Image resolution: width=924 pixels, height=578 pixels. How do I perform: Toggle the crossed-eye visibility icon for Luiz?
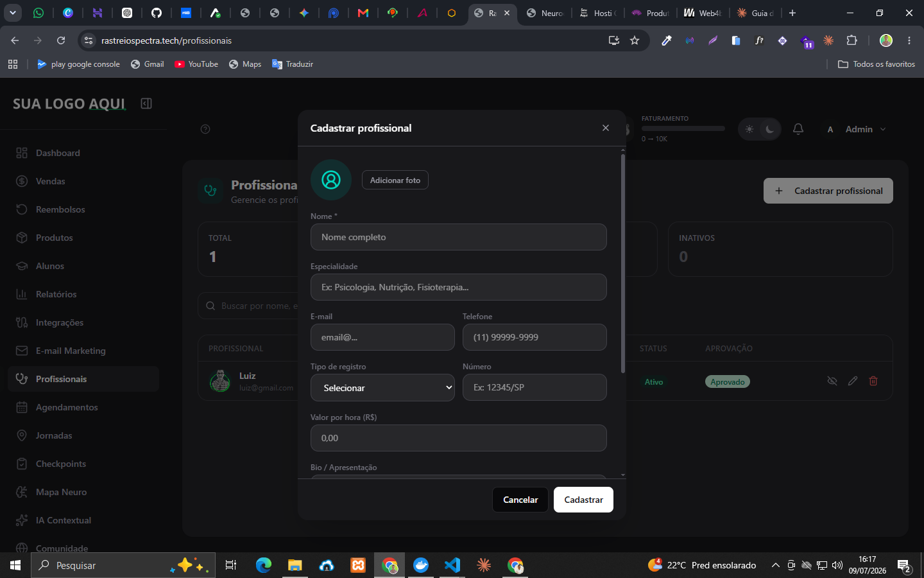click(x=832, y=381)
